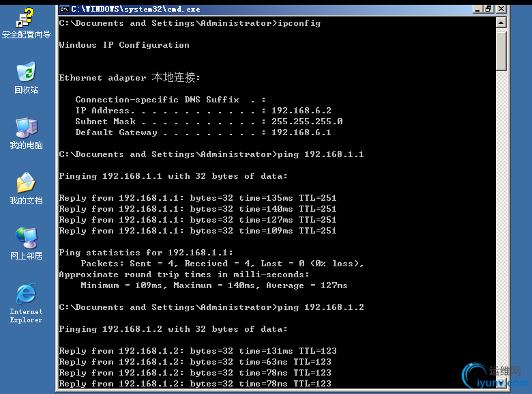
Task: Restore down the cmd.exe window
Action: pyautogui.click(x=488, y=9)
